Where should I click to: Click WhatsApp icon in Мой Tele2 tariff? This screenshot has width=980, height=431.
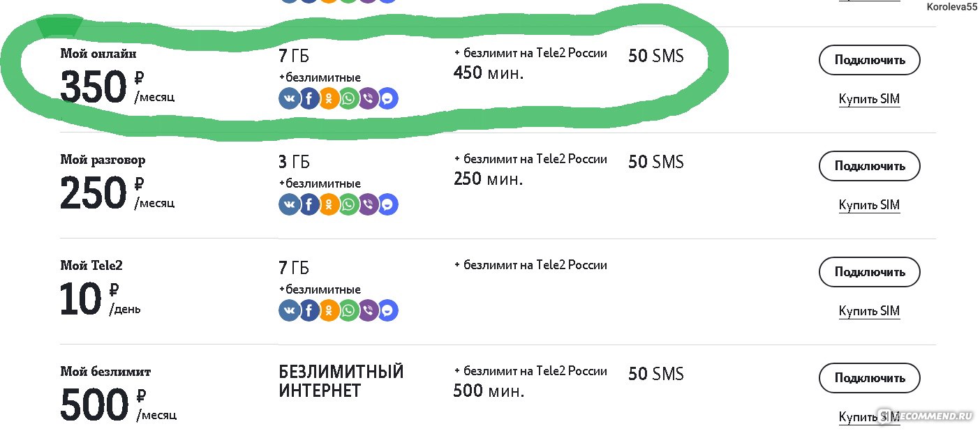click(349, 310)
